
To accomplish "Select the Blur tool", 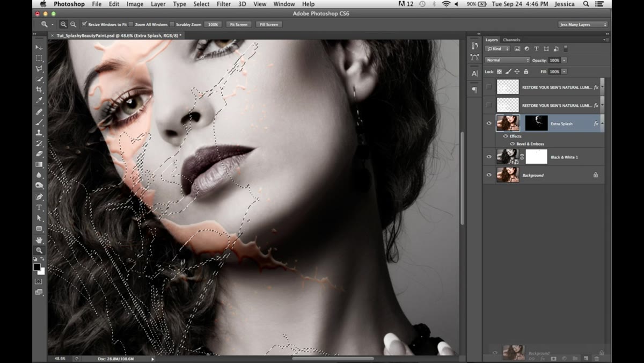I will (39, 175).
